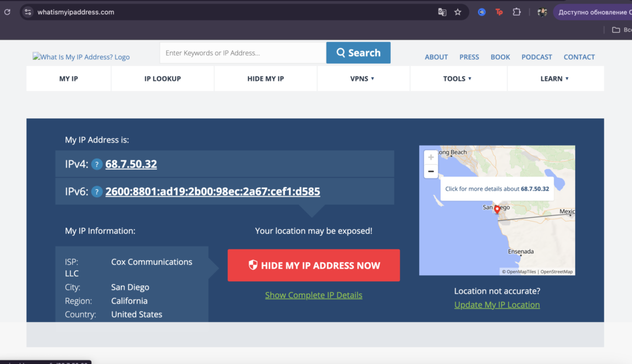Click the IPv6 address link
The image size is (632, 364).
(x=213, y=191)
